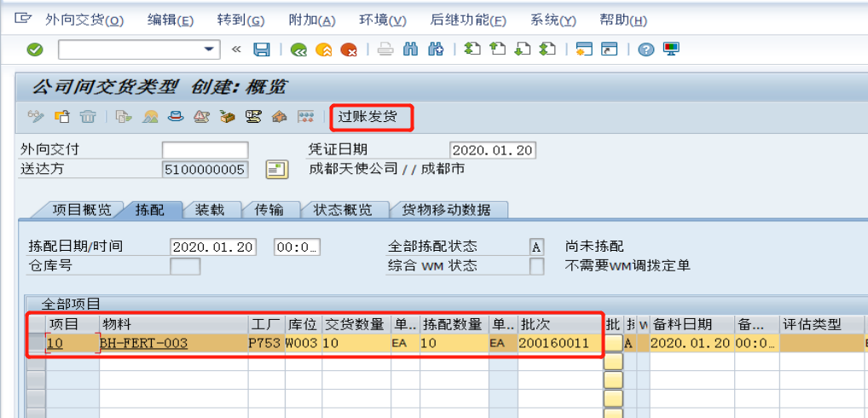Click the 拣配日期/时间 date field
The image size is (868, 418).
click(x=213, y=247)
